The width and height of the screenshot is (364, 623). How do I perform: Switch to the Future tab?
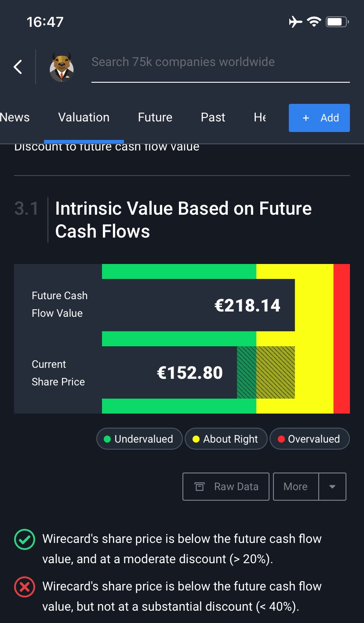point(155,117)
